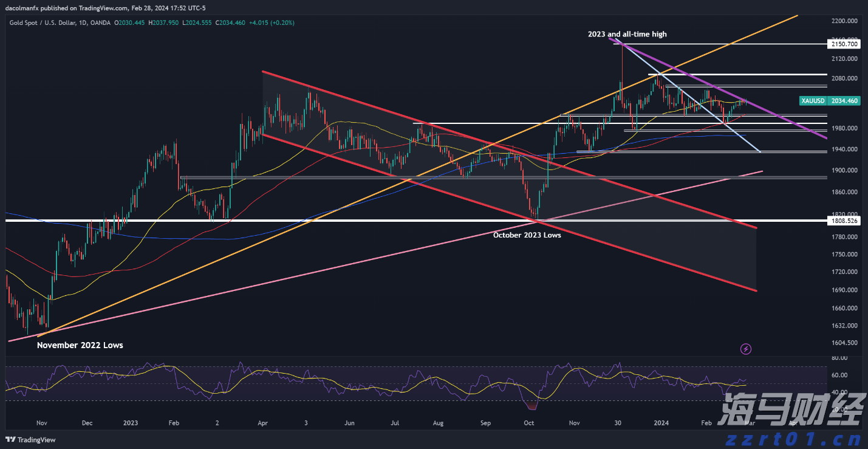Select the Mar label on the time axis
The image size is (868, 449).
point(751,422)
